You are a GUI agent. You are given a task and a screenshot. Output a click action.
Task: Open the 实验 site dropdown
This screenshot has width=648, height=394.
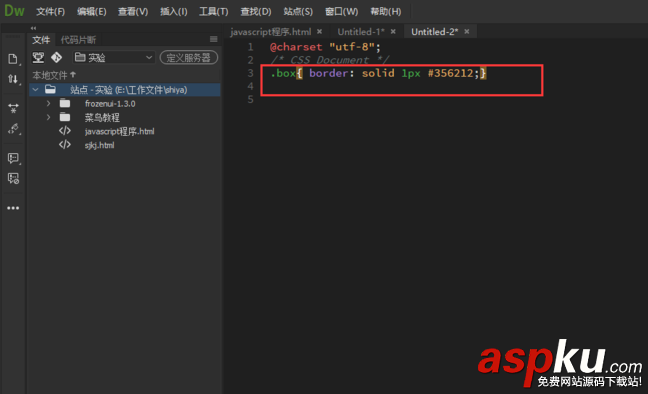pyautogui.click(x=114, y=57)
